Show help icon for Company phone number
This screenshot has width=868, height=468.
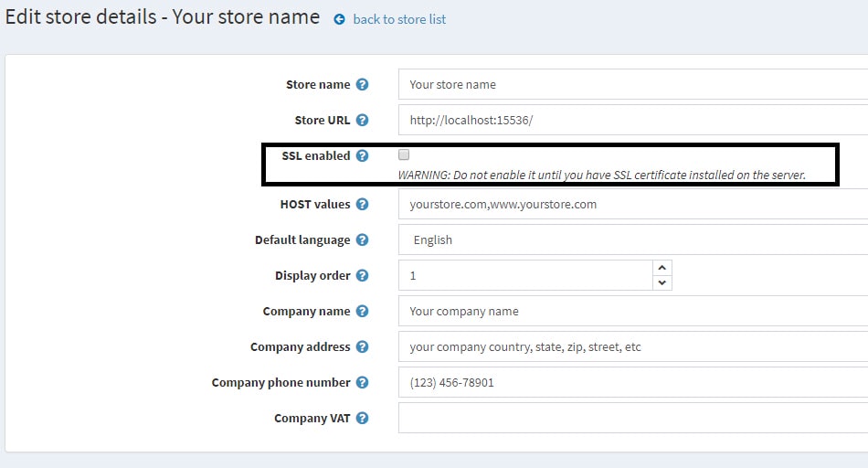(362, 382)
